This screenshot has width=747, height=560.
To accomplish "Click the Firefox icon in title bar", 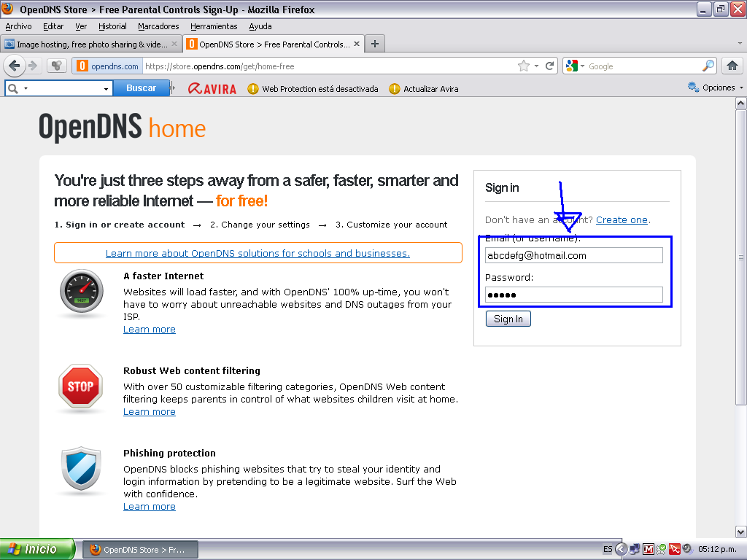I will click(x=7, y=9).
